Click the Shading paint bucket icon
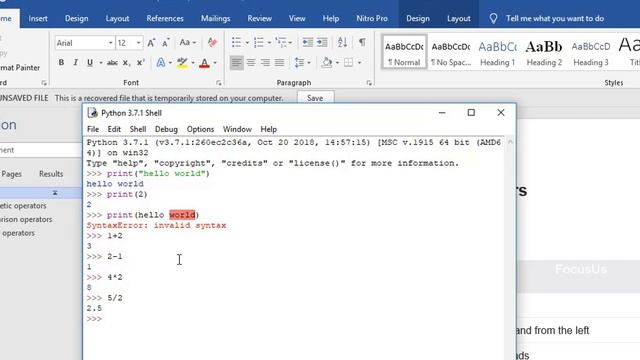The height and width of the screenshot is (360, 640). click(327, 62)
